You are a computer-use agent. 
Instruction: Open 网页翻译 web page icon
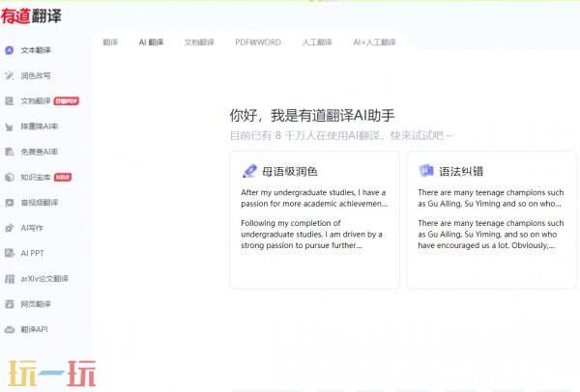click(x=10, y=304)
